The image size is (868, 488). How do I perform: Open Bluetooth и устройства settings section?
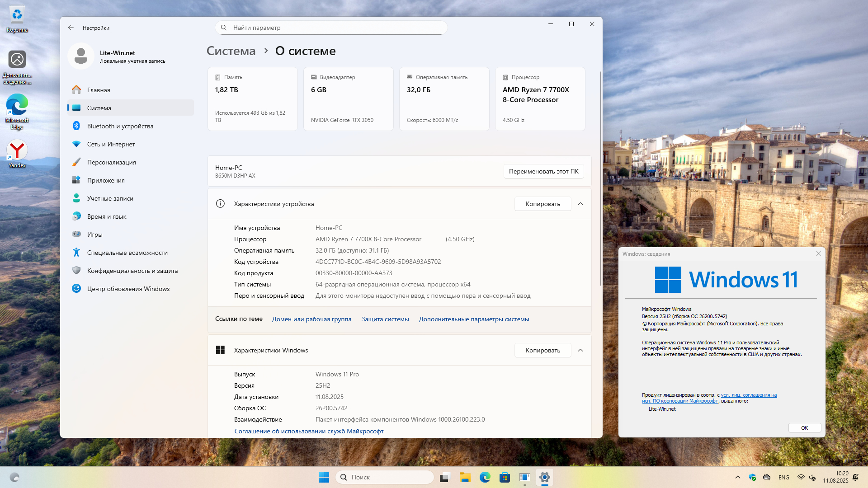120,126
